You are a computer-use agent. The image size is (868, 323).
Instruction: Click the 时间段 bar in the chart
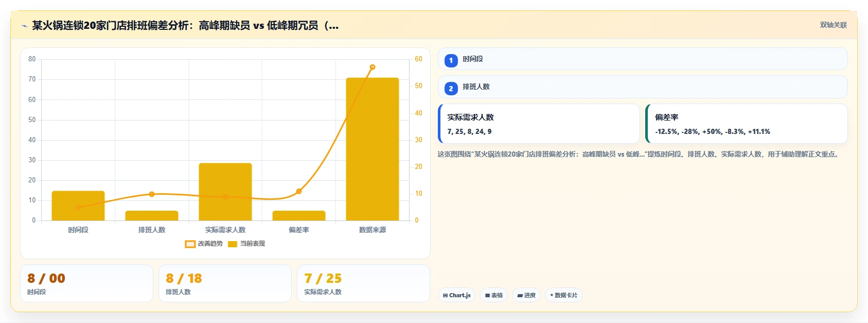coord(78,206)
